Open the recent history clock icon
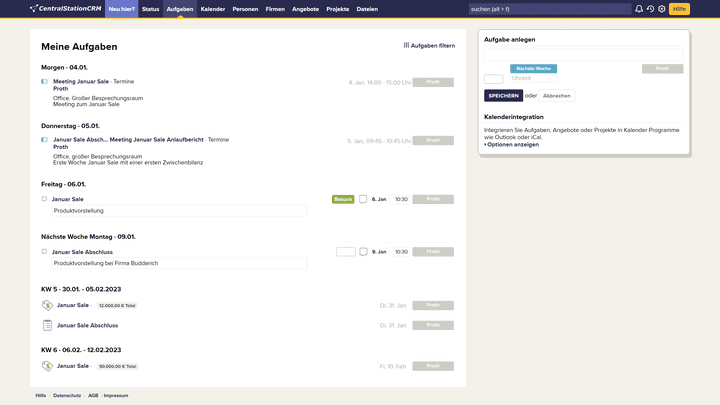Image resolution: width=720 pixels, height=405 pixels. pyautogui.click(x=650, y=9)
